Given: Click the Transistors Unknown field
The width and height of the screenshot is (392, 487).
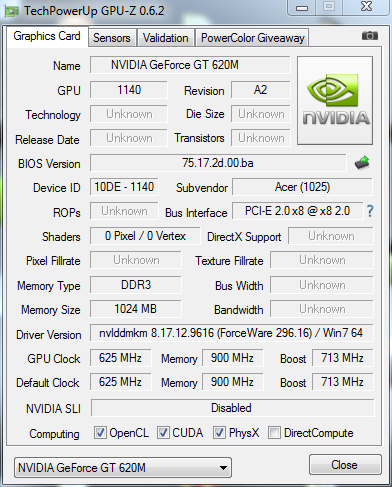Looking at the screenshot, I should click(x=261, y=138).
